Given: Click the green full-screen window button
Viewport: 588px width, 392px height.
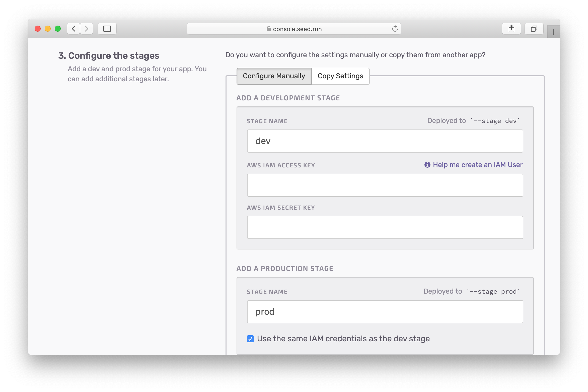Looking at the screenshot, I should (58, 29).
